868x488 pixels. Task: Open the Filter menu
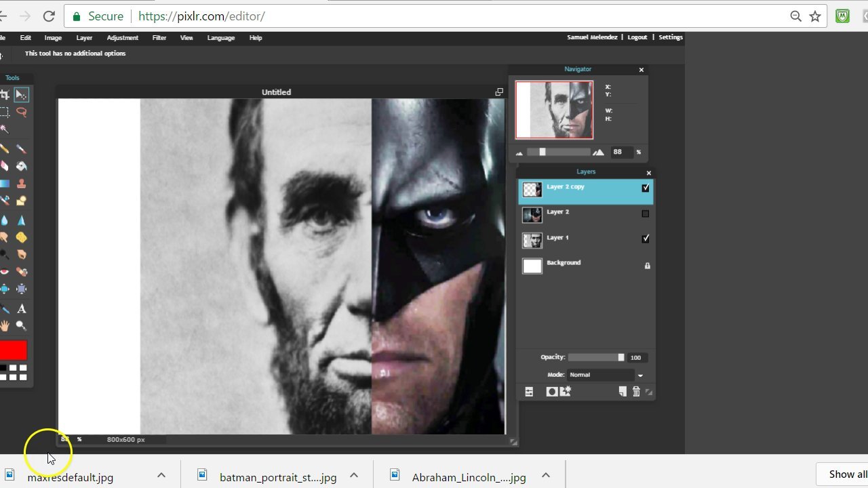click(x=159, y=38)
